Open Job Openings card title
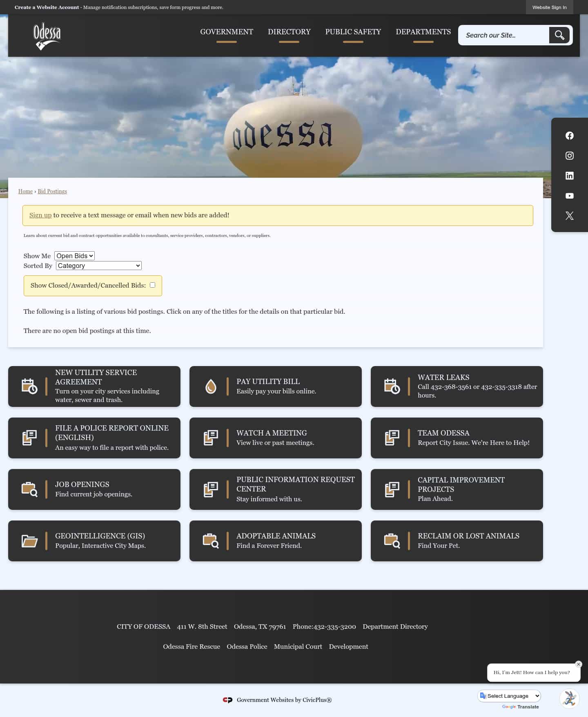The width and height of the screenshot is (588, 717). tap(82, 484)
